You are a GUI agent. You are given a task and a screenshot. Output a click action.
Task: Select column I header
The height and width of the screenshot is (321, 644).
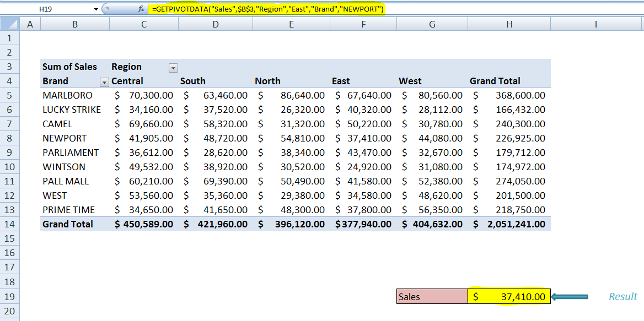point(595,25)
